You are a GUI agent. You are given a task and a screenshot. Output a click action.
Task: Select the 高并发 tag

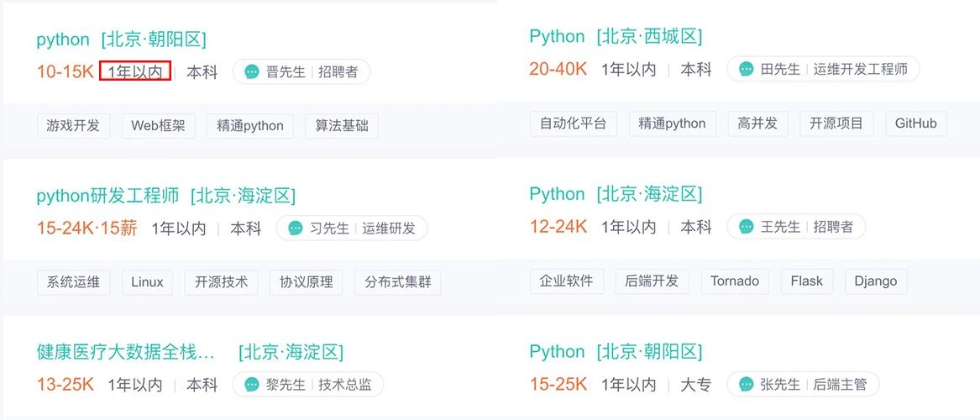pyautogui.click(x=757, y=123)
